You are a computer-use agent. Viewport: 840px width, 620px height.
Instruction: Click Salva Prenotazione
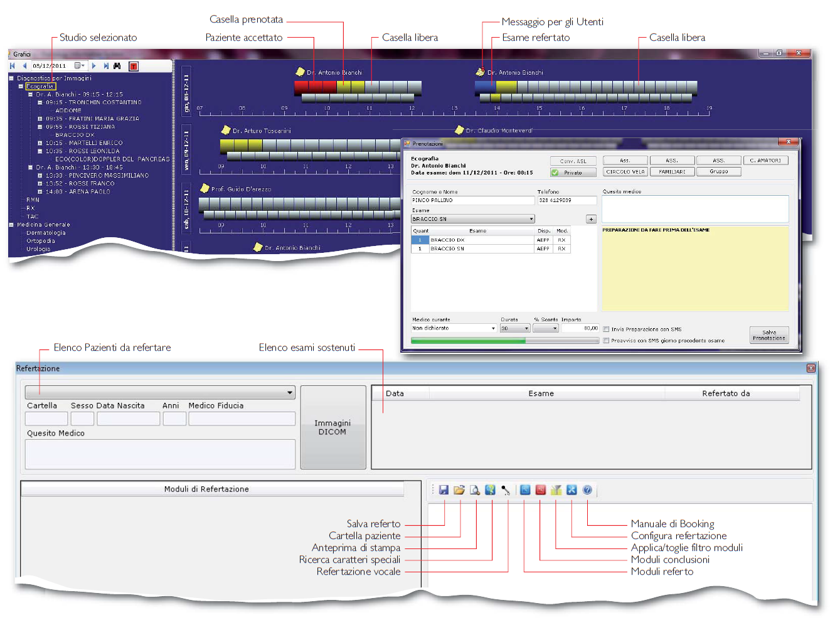(x=769, y=335)
